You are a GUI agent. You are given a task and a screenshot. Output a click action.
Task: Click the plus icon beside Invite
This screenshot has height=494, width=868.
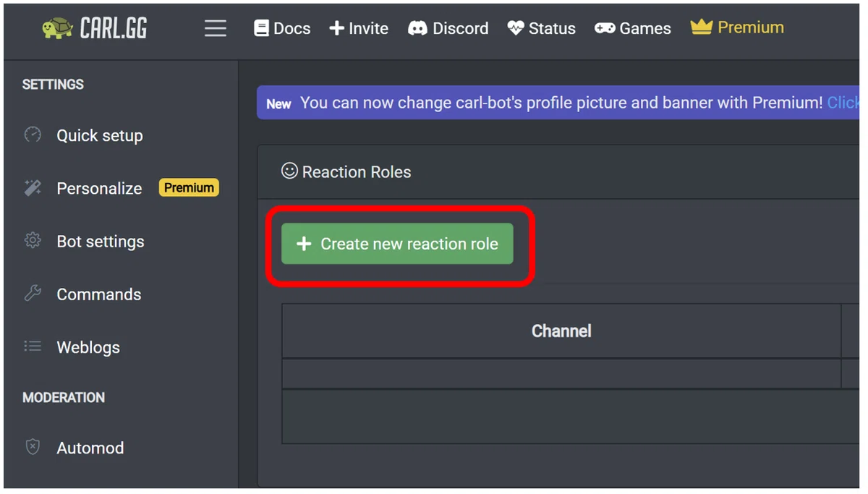[336, 28]
